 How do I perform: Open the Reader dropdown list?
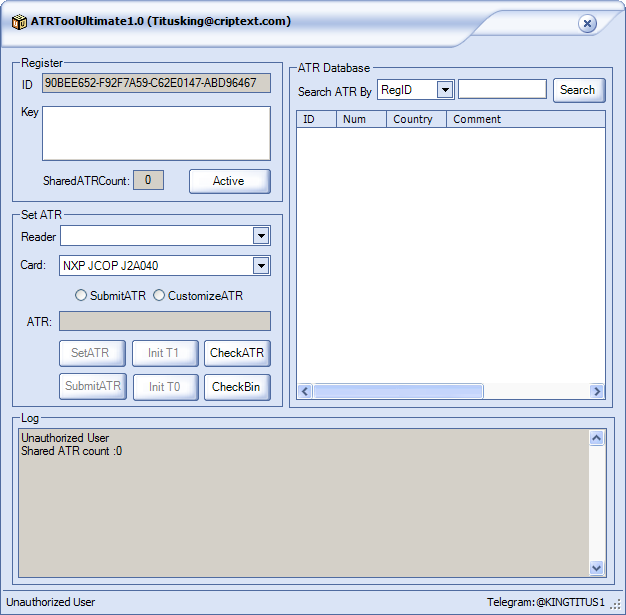(x=261, y=236)
